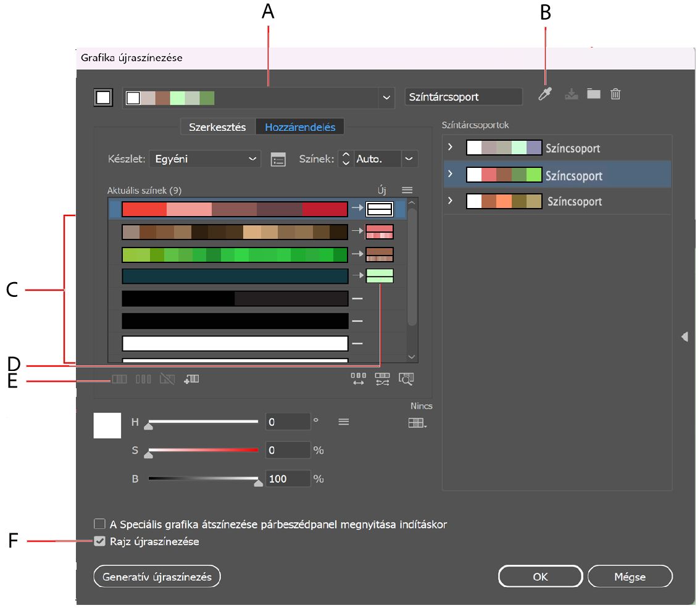Click the B brightness slider

point(203,478)
